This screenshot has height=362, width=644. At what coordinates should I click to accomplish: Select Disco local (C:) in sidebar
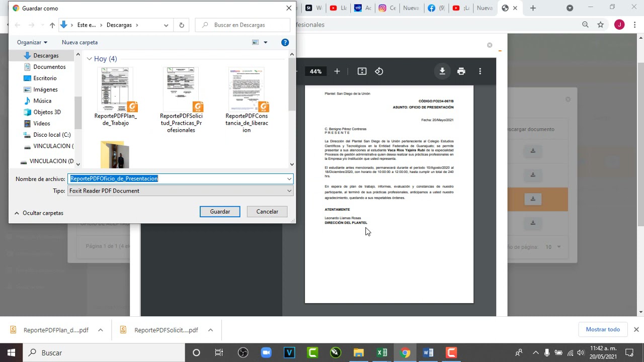52,135
